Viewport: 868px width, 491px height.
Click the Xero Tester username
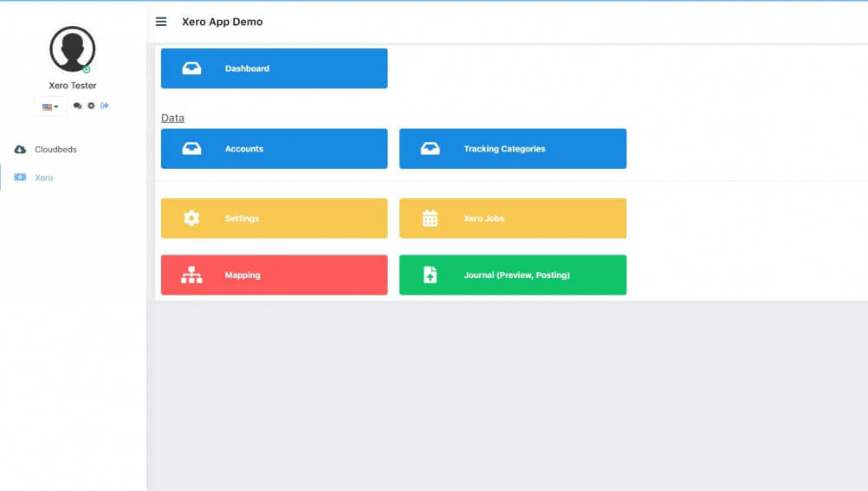[72, 86]
